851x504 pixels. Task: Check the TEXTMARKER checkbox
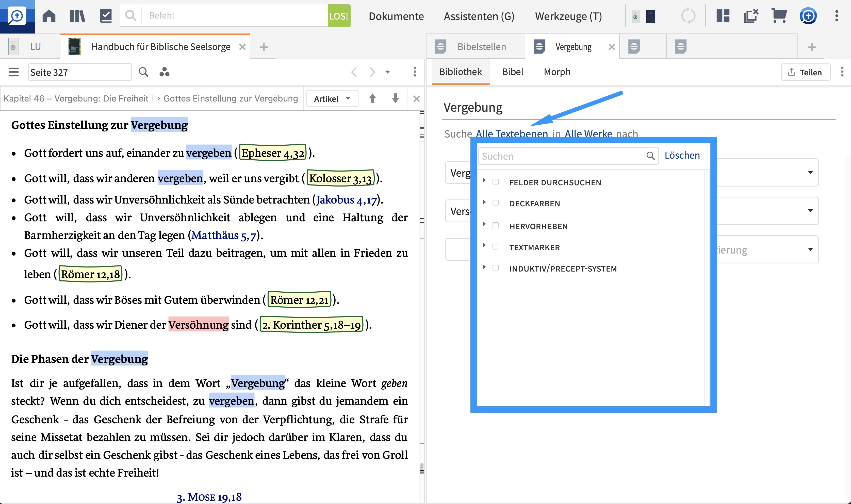[x=495, y=247]
